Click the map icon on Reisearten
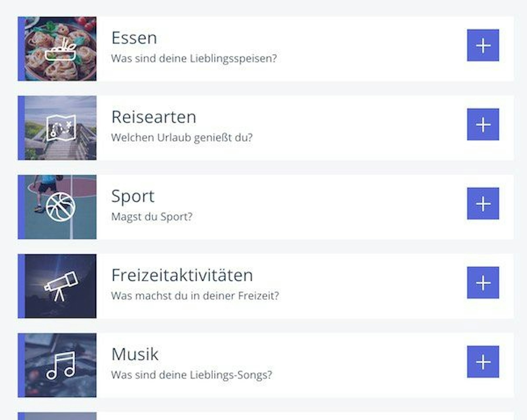 (x=61, y=128)
